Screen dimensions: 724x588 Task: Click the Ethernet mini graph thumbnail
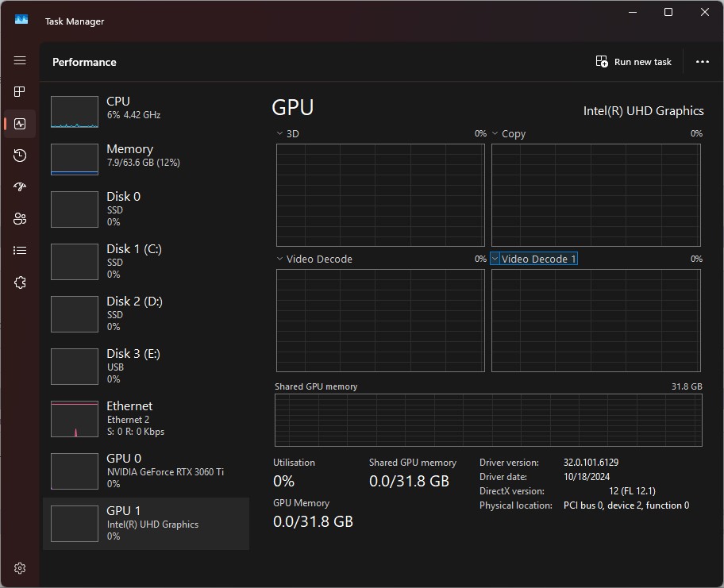[x=75, y=419]
